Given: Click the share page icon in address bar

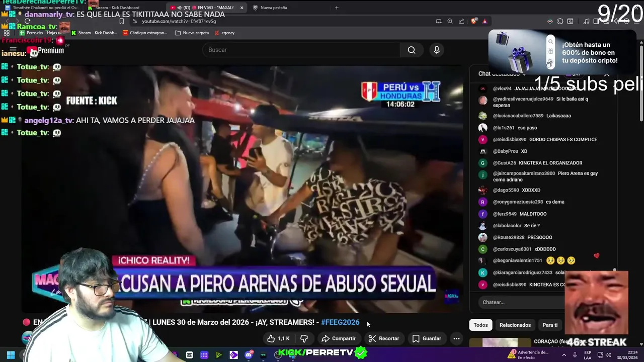Looking at the screenshot, I should [x=461, y=21].
